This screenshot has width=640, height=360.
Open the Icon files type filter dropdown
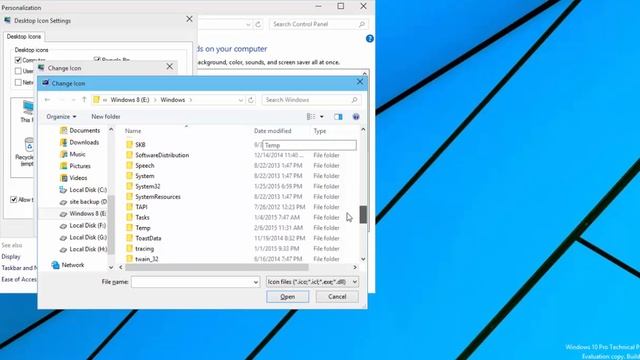pos(312,282)
